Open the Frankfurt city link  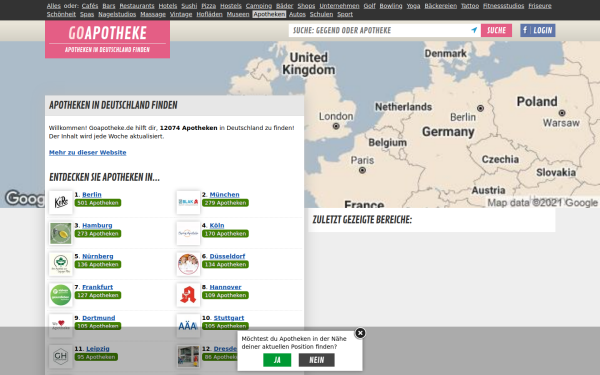[98, 287]
